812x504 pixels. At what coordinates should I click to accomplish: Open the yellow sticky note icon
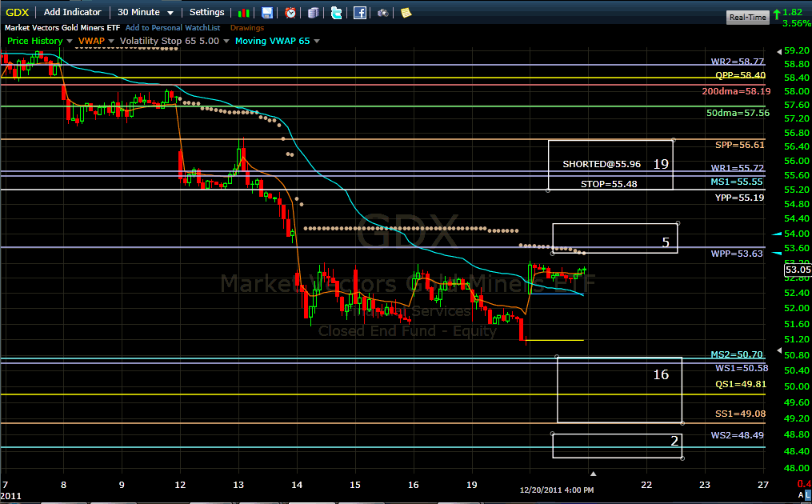pyautogui.click(x=406, y=13)
